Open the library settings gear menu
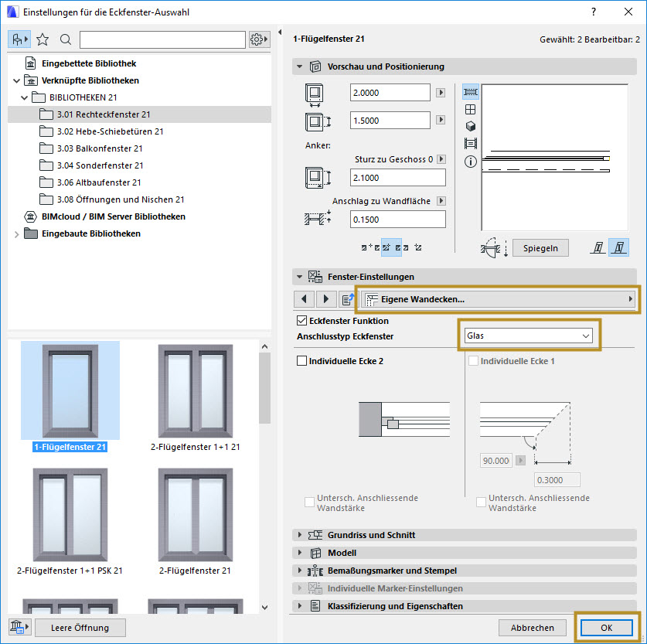 tap(259, 39)
